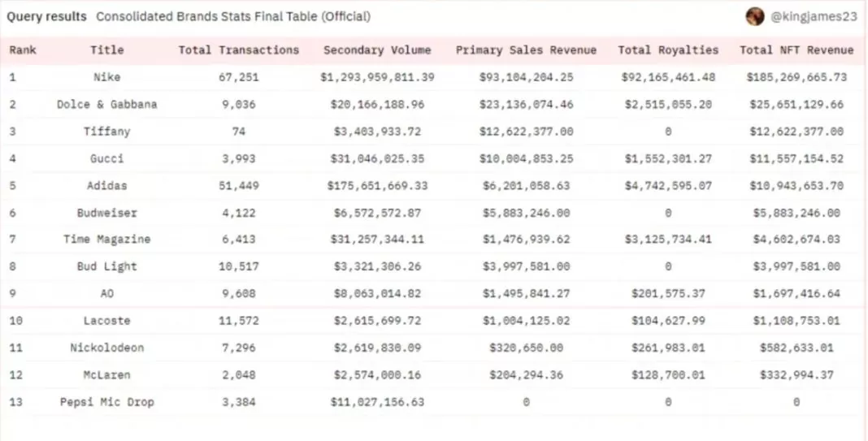The width and height of the screenshot is (868, 441).
Task: Sort by Secondary Volume column header
Action: (377, 50)
